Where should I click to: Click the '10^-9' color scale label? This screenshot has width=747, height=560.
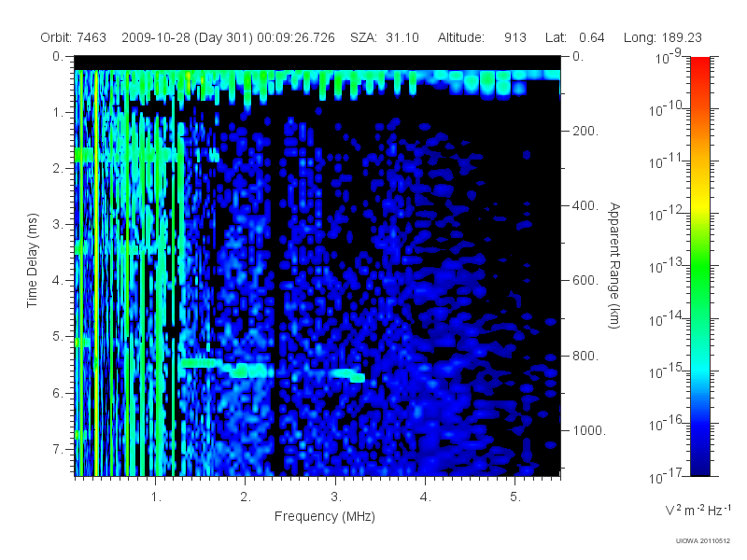pos(669,57)
